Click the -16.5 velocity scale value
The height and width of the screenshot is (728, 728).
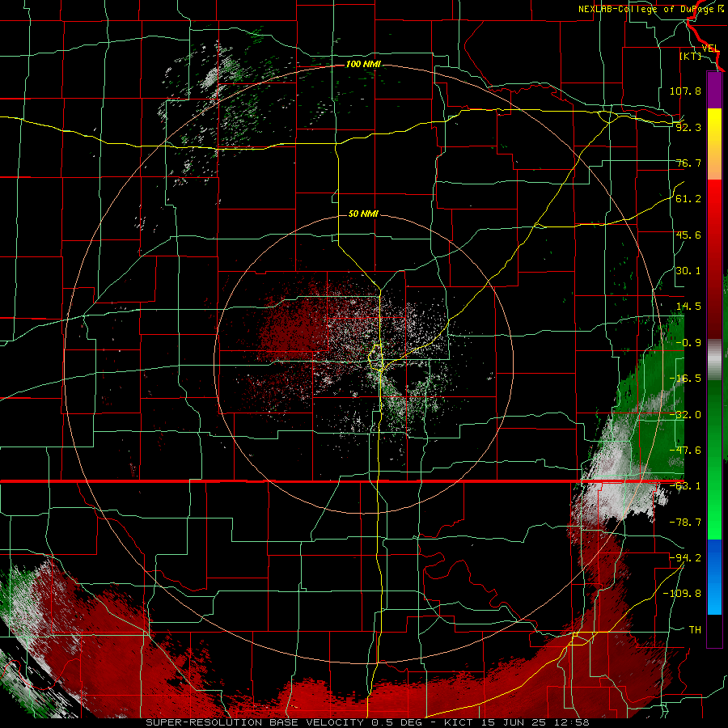(x=685, y=379)
